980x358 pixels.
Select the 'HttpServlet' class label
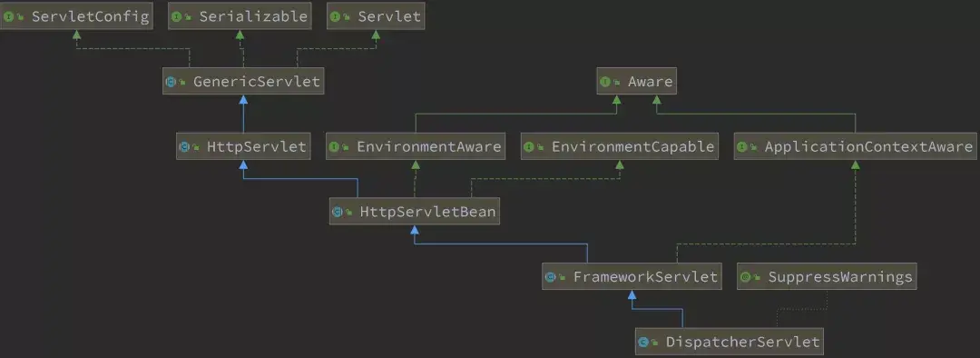point(257,147)
